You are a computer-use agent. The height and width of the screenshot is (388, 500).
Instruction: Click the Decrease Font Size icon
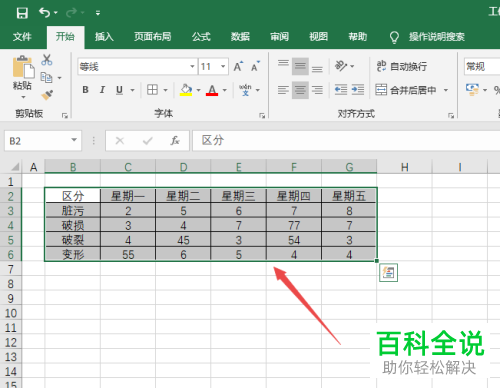coord(255,66)
